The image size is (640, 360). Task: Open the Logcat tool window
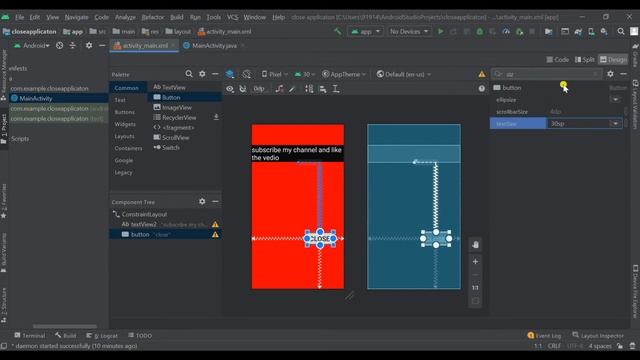[102, 336]
